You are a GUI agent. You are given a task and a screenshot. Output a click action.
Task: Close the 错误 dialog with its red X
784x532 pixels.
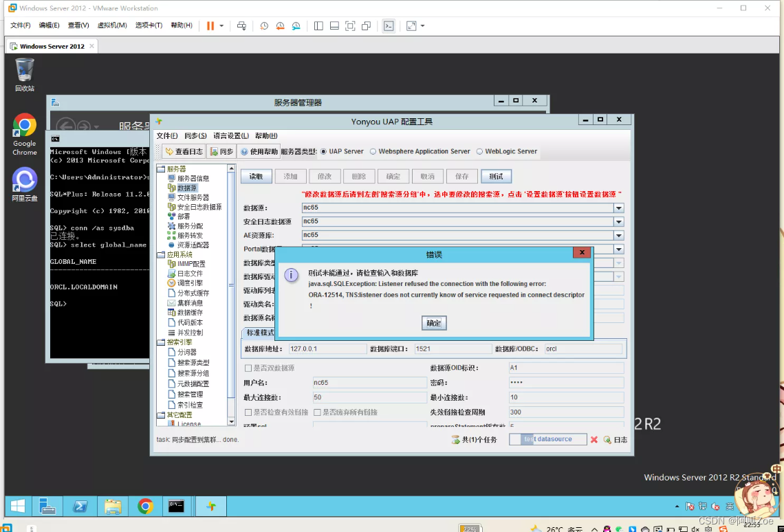[582, 253]
